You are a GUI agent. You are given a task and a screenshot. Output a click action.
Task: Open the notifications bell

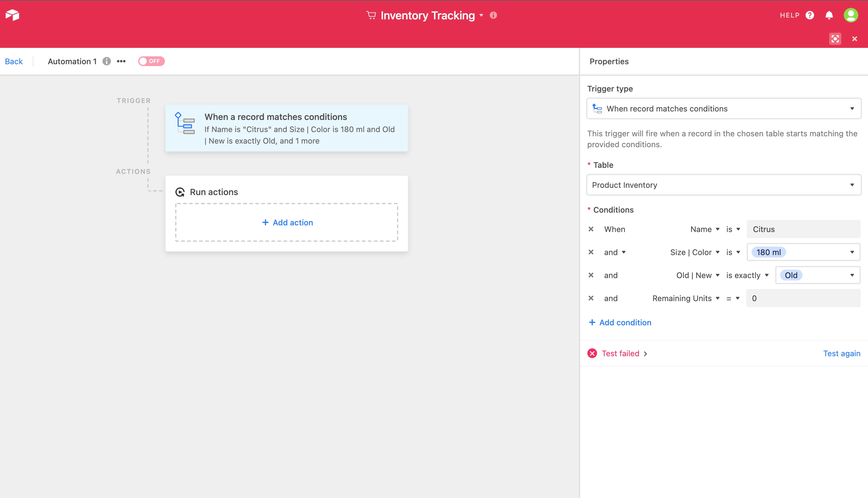[829, 15]
